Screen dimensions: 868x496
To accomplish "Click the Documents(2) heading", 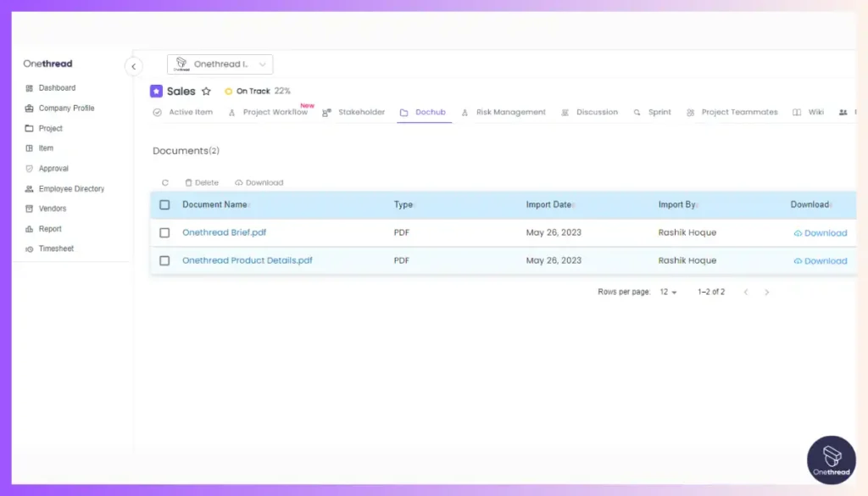I will click(x=186, y=151).
